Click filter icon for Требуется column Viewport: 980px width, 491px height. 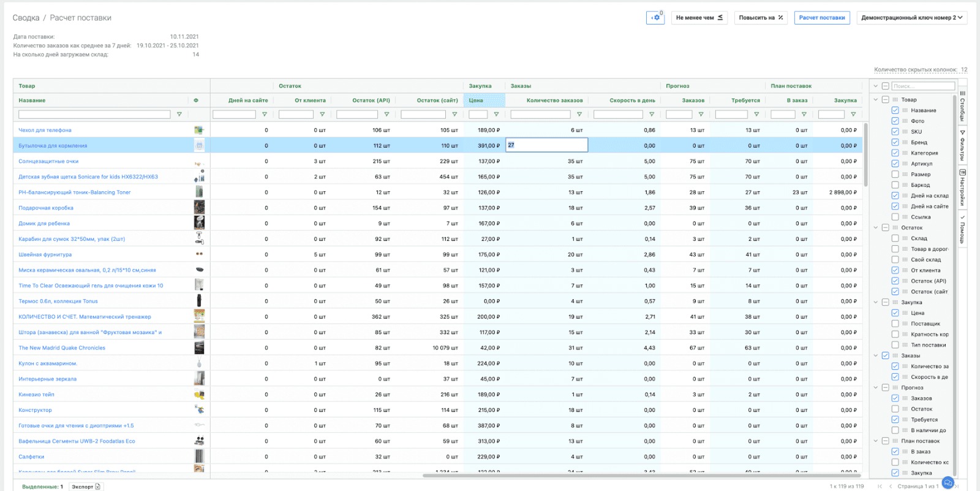[x=756, y=115]
